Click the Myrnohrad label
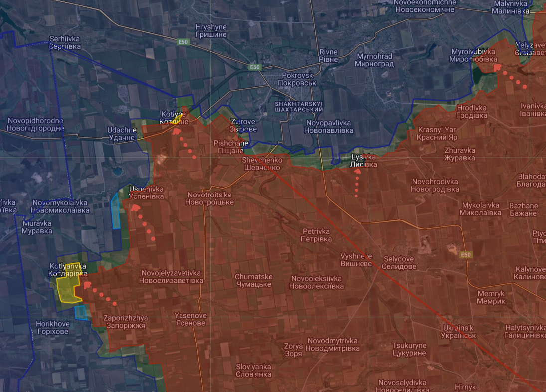Viewport: 546px width, 392px height. click(x=374, y=60)
